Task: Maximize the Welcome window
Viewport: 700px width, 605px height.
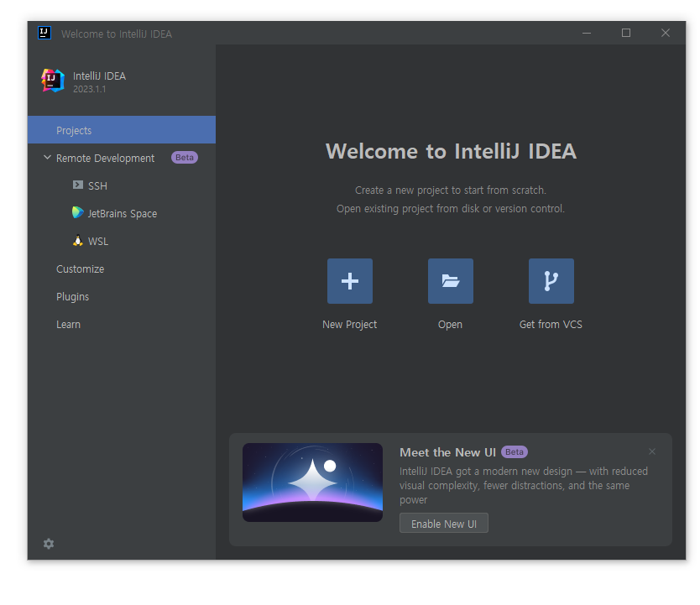Action: [x=626, y=33]
